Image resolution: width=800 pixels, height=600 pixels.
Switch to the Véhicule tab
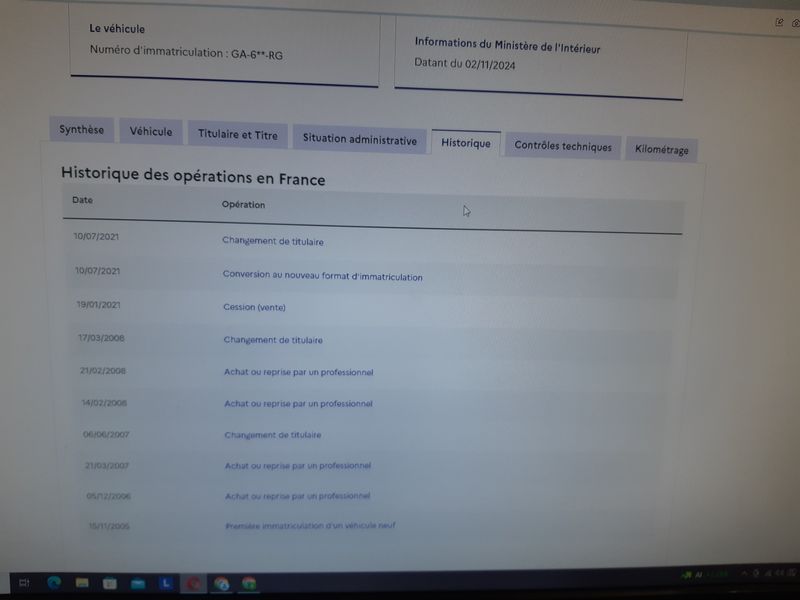(x=151, y=132)
